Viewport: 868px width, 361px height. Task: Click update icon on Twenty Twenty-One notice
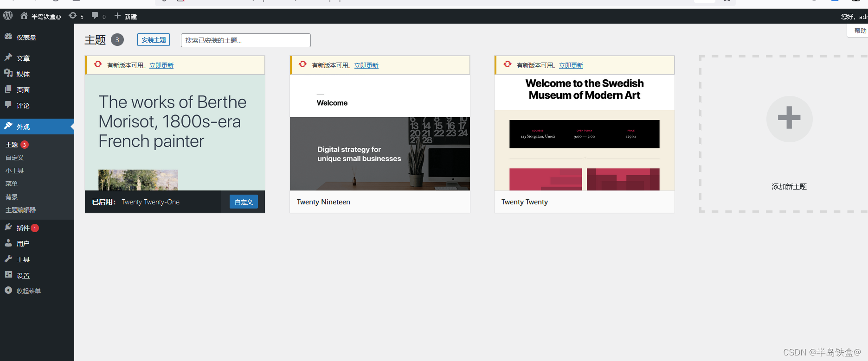pyautogui.click(x=98, y=64)
